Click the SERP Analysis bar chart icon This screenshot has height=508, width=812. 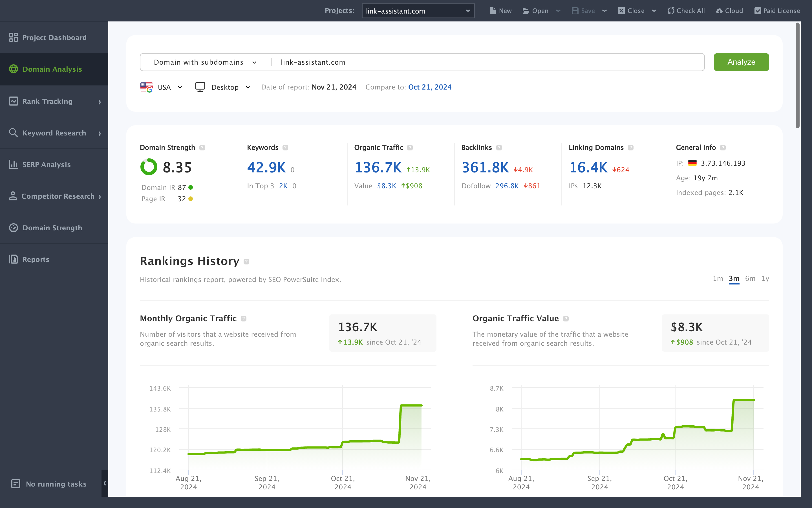[14, 164]
